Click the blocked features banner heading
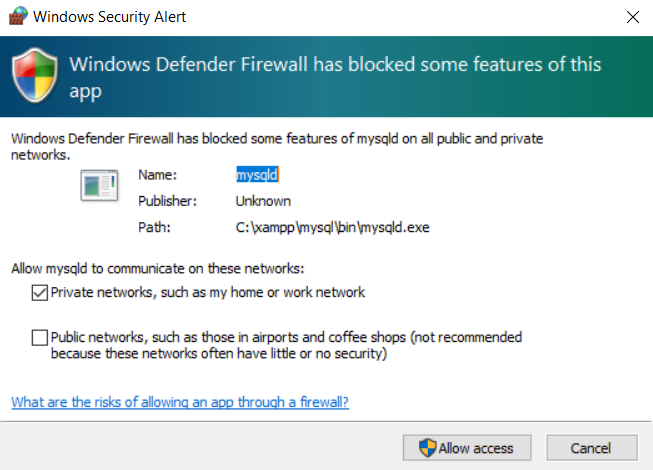Viewport: 653px width, 470px height. (335, 77)
